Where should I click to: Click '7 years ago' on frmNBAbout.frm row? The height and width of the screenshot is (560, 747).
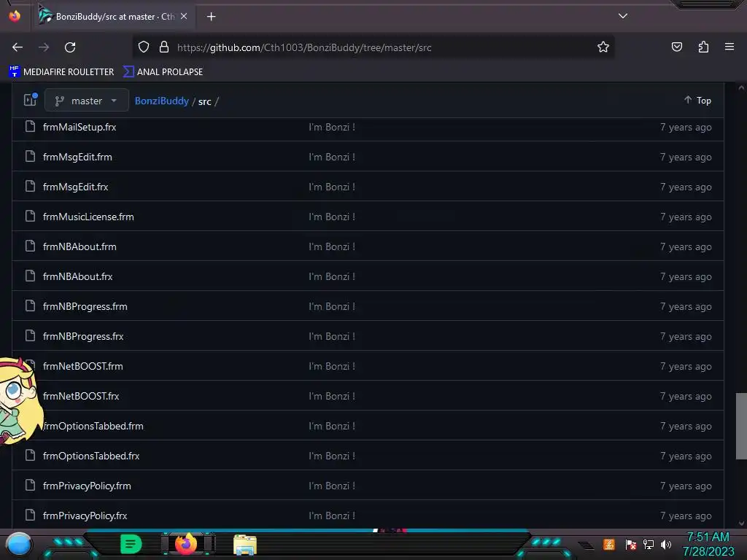tap(686, 246)
